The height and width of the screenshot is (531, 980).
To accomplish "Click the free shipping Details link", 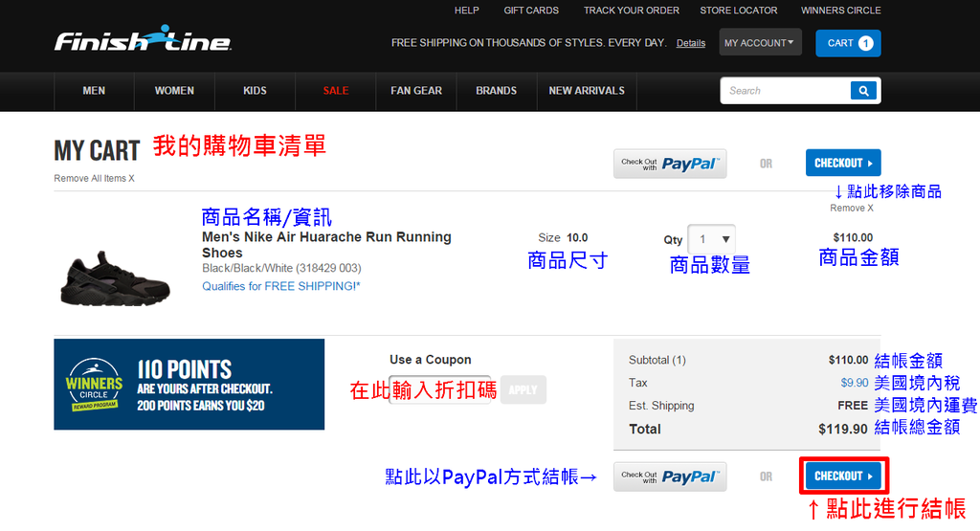I will 691,43.
